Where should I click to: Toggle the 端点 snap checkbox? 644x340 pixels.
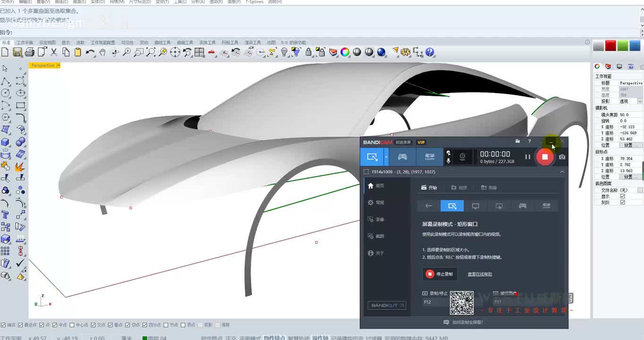(3, 325)
